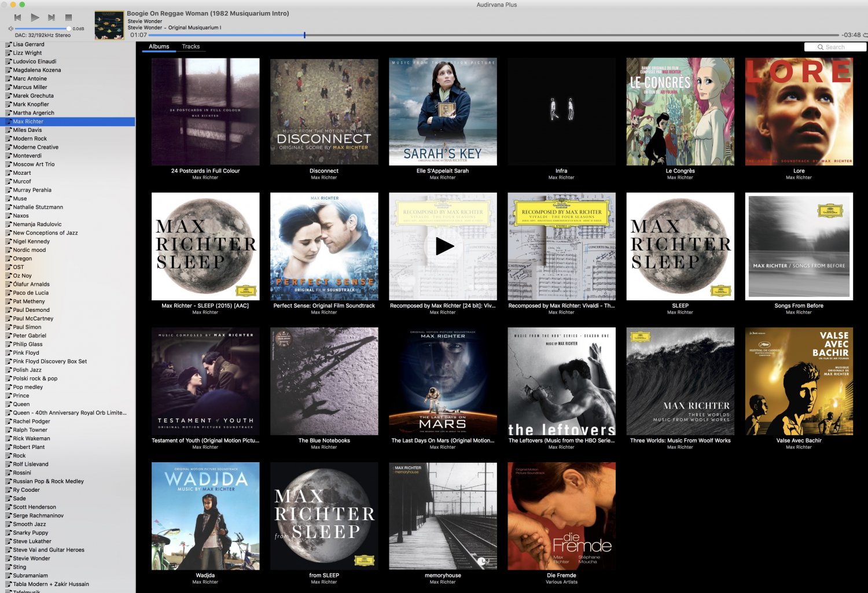Screen dimensions: 868x593
Task: Skip to the previous track
Action: [x=18, y=17]
